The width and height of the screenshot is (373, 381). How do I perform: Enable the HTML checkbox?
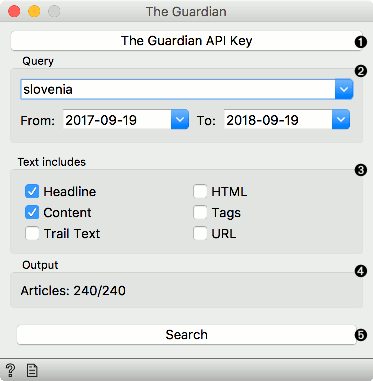pos(200,192)
